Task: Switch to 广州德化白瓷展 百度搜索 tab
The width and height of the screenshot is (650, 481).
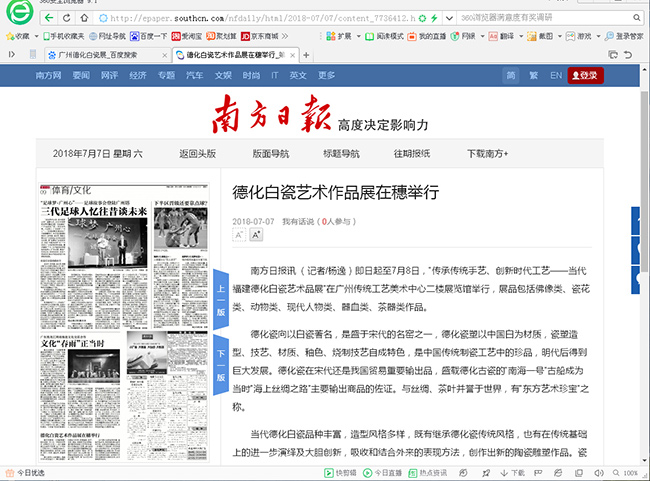Action: tap(103, 55)
